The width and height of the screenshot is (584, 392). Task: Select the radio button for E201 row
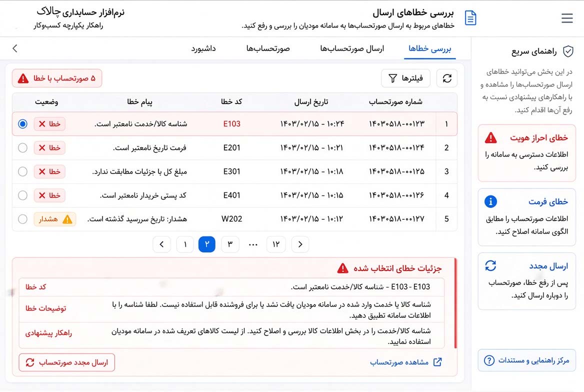[22, 148]
